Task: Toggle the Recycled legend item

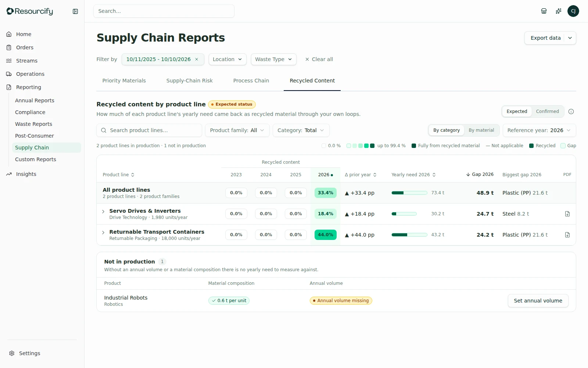Action: point(542,146)
